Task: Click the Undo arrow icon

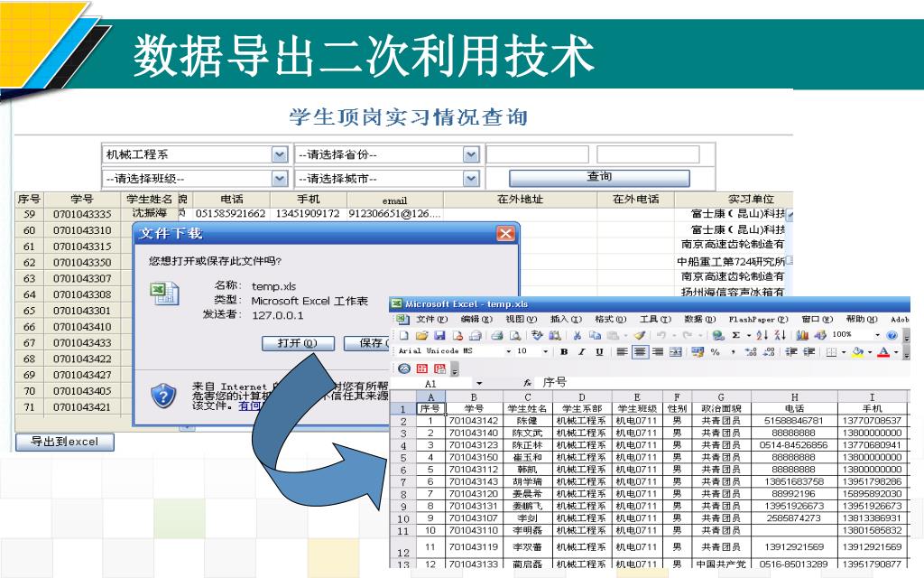Action: click(x=661, y=335)
